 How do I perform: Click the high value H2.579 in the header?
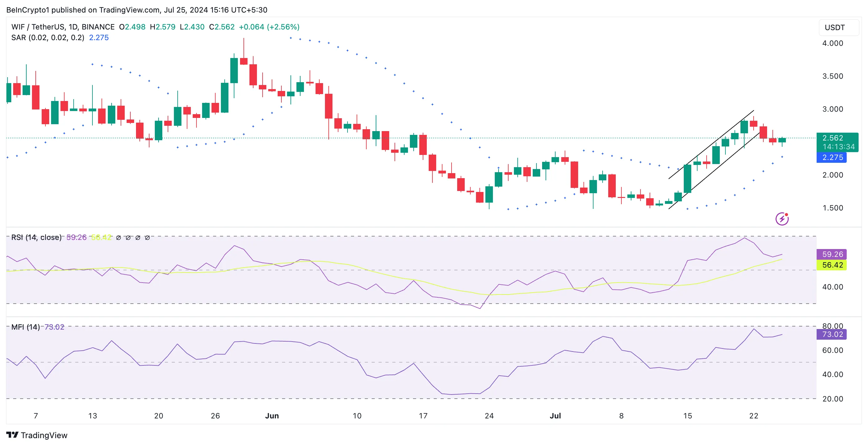coord(163,27)
